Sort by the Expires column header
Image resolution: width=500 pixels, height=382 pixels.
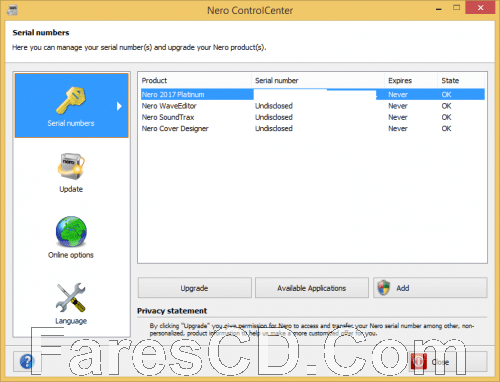pos(411,80)
